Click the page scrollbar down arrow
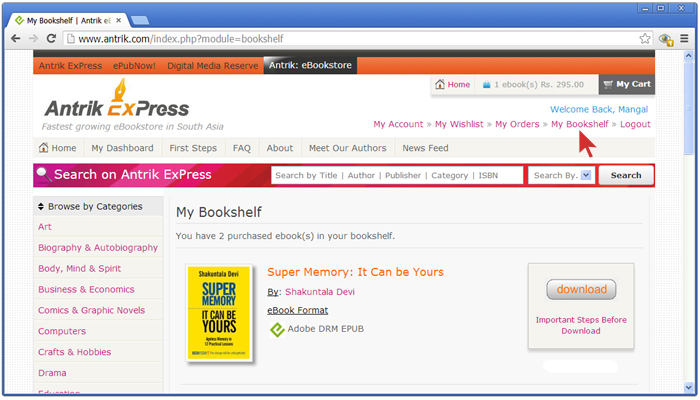The height and width of the screenshot is (400, 700). pyautogui.click(x=688, y=387)
